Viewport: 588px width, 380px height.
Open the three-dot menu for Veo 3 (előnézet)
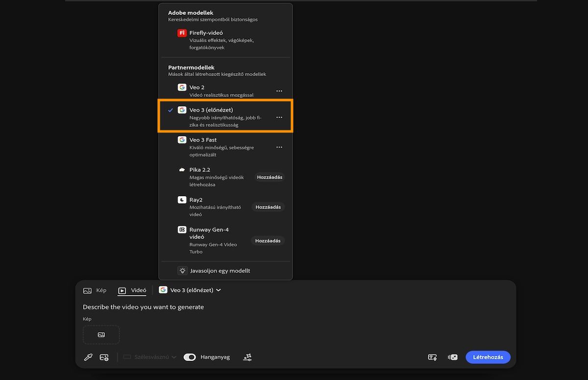[279, 117]
